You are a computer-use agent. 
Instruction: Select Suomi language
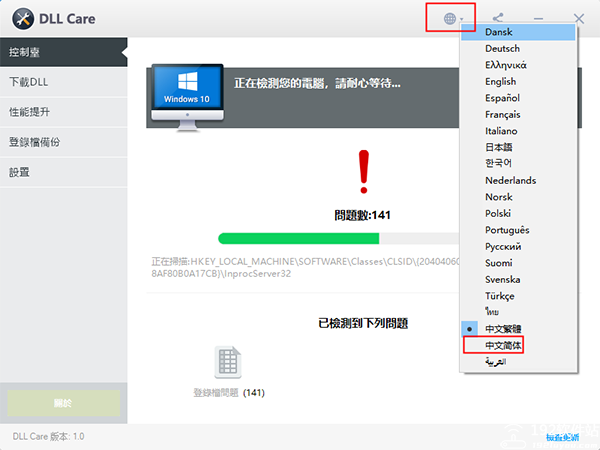pyautogui.click(x=518, y=262)
